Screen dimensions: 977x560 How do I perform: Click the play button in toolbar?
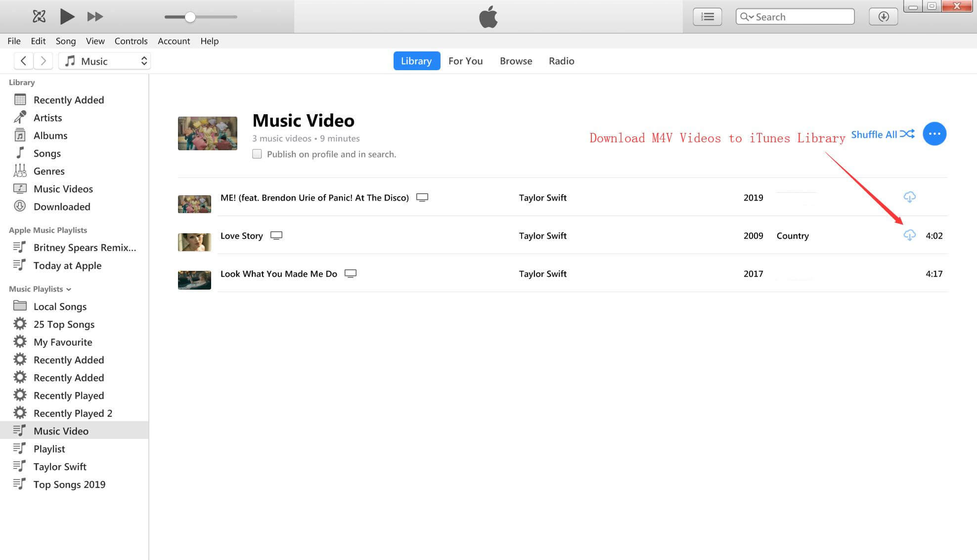click(67, 17)
